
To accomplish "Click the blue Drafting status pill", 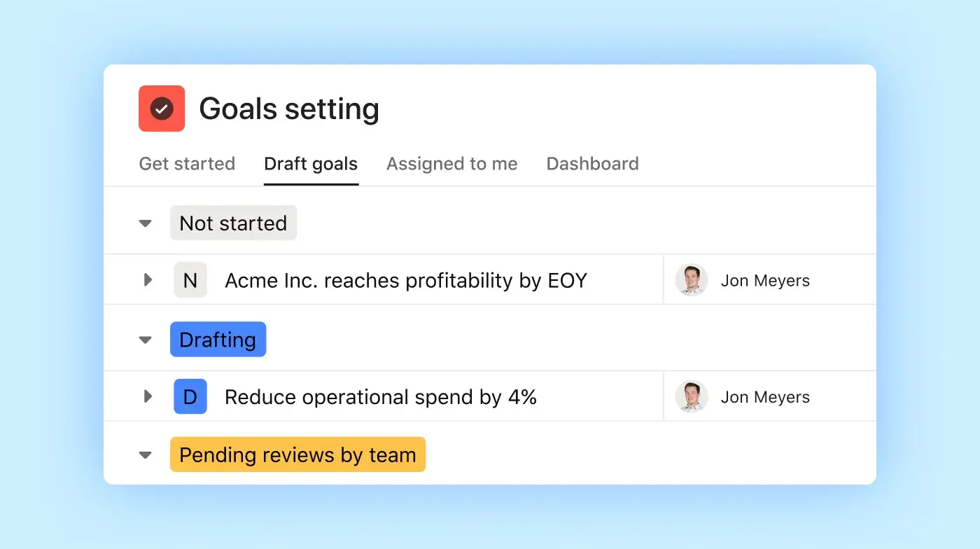I will pyautogui.click(x=218, y=339).
